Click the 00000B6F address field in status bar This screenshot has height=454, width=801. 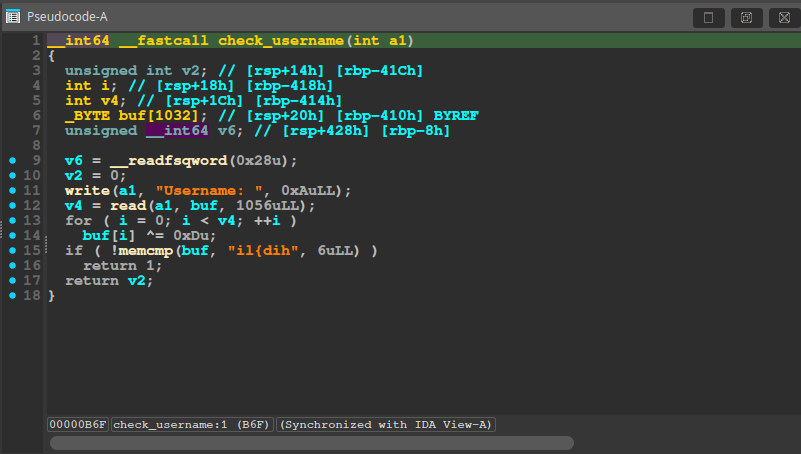click(78, 425)
